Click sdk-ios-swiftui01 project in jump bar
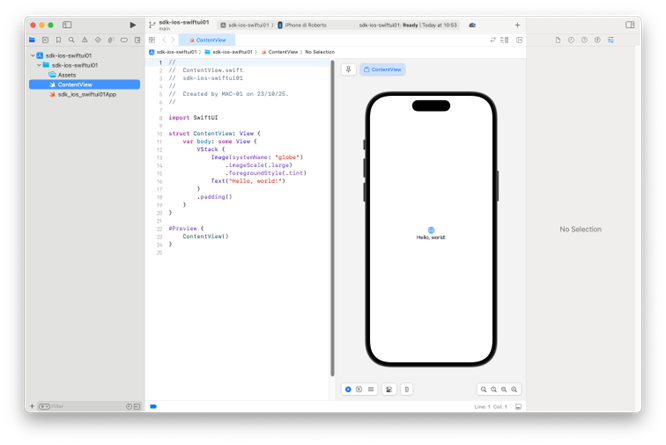 (173, 52)
